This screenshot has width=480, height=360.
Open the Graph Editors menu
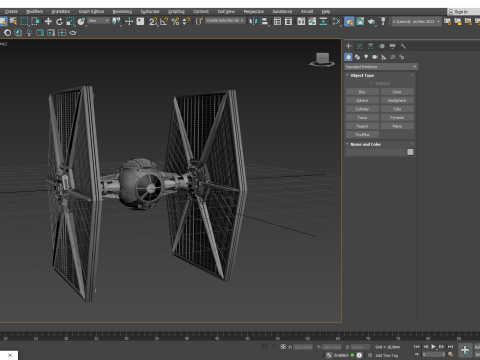point(91,12)
